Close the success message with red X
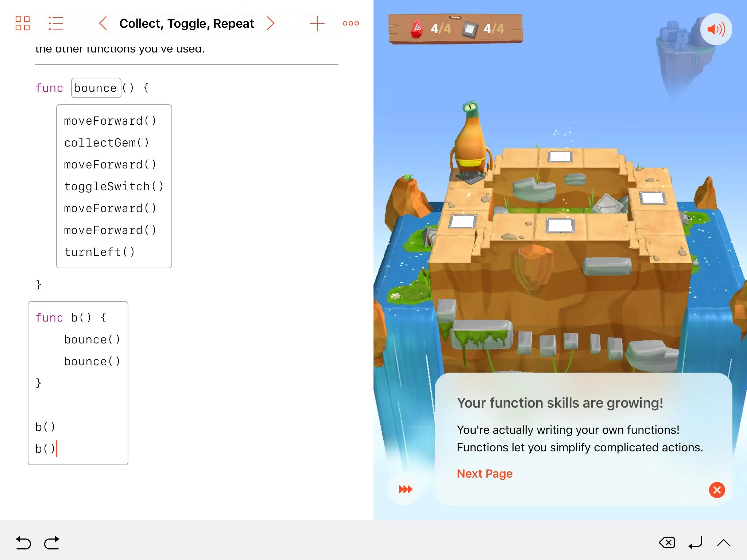Viewport: 747px width, 560px height. pos(717,490)
